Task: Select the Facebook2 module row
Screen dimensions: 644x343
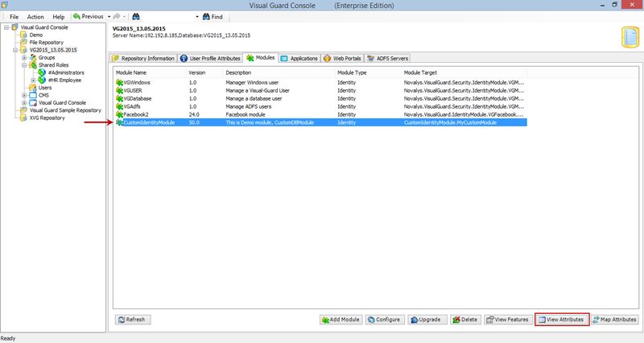Action: (x=320, y=114)
